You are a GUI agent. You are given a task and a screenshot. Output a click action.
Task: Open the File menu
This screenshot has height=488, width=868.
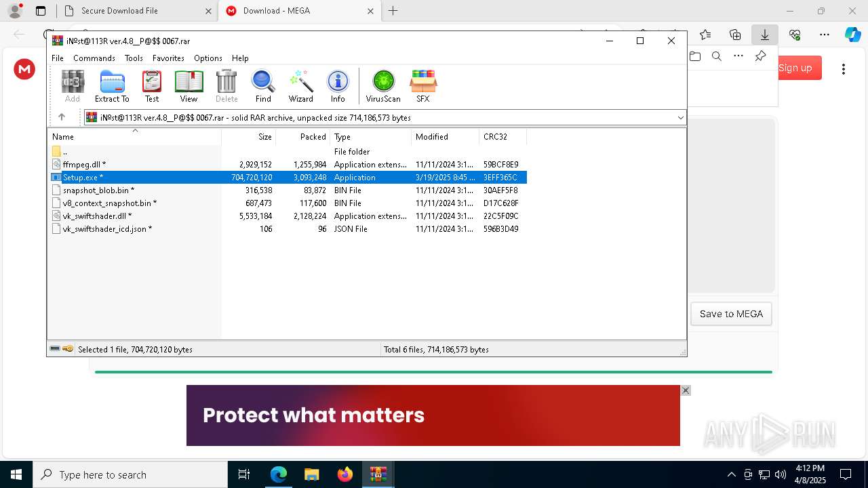tap(58, 58)
